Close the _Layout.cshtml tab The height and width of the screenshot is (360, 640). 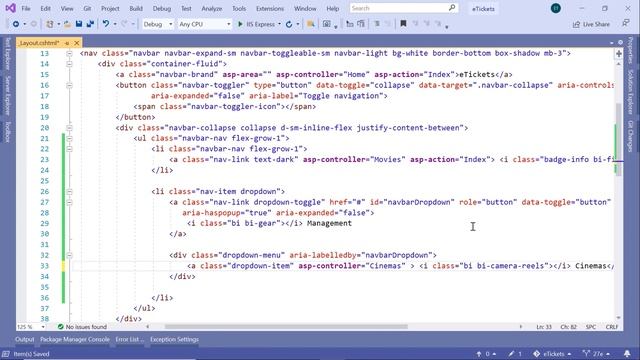coord(76,42)
